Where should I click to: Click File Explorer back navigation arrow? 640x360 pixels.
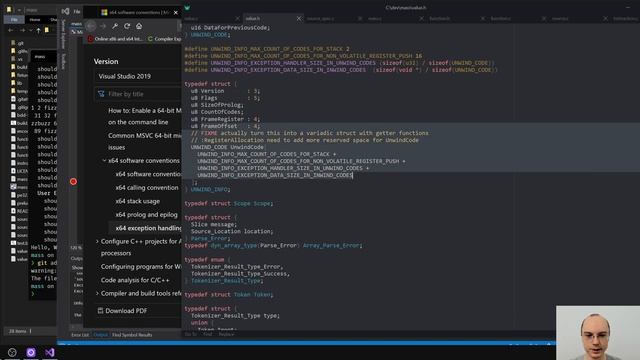tap(10, 30)
